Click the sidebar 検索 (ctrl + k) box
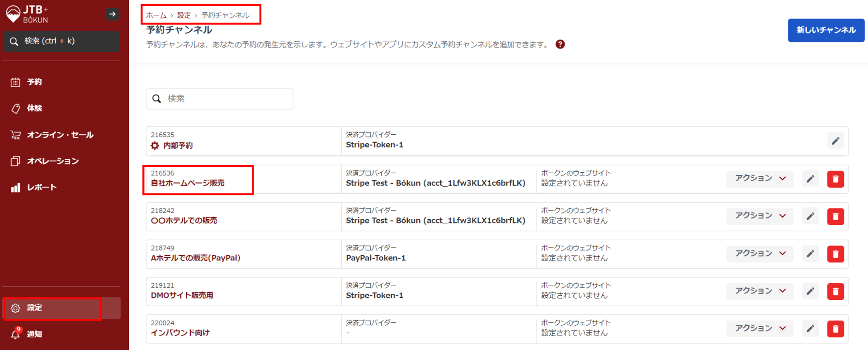868x350 pixels. click(x=61, y=41)
